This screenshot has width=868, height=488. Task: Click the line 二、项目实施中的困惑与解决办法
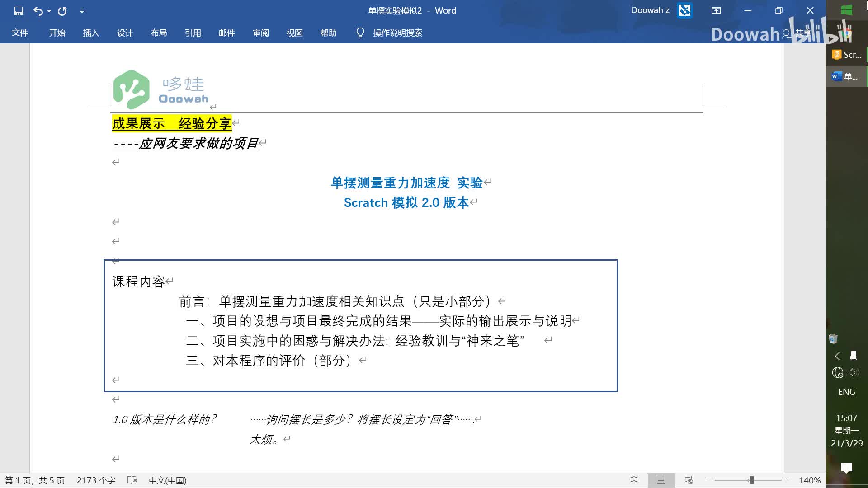click(x=355, y=341)
